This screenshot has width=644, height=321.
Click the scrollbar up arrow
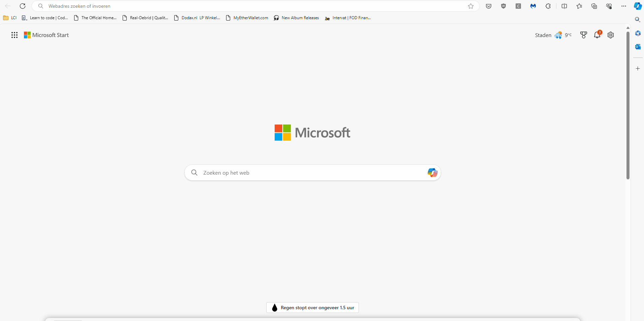[x=628, y=28]
